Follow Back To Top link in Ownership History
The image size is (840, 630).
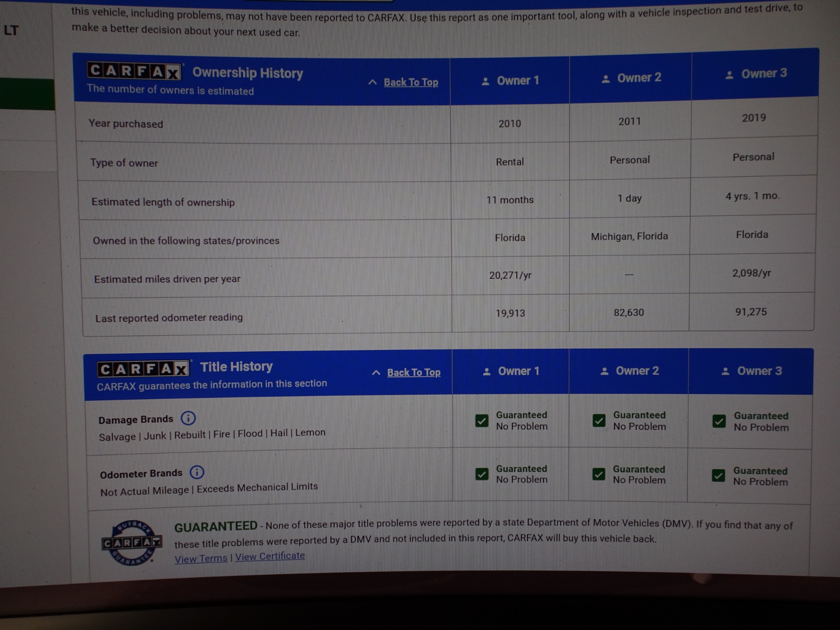tap(411, 82)
